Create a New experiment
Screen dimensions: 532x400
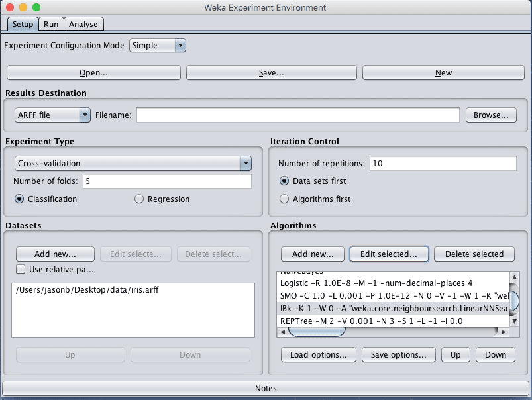click(x=443, y=73)
